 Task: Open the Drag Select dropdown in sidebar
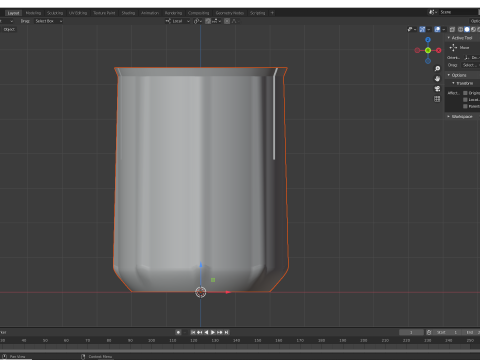point(470,65)
